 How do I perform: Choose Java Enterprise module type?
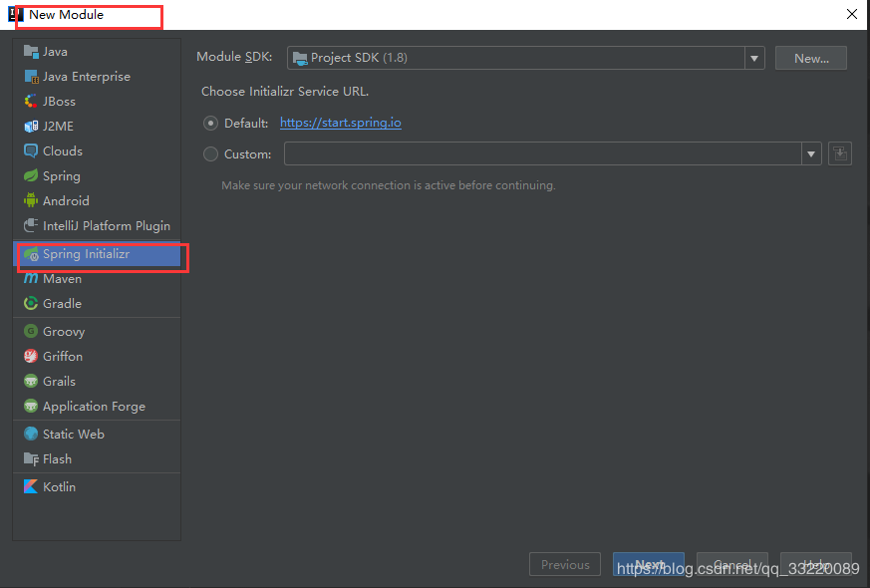(97, 77)
